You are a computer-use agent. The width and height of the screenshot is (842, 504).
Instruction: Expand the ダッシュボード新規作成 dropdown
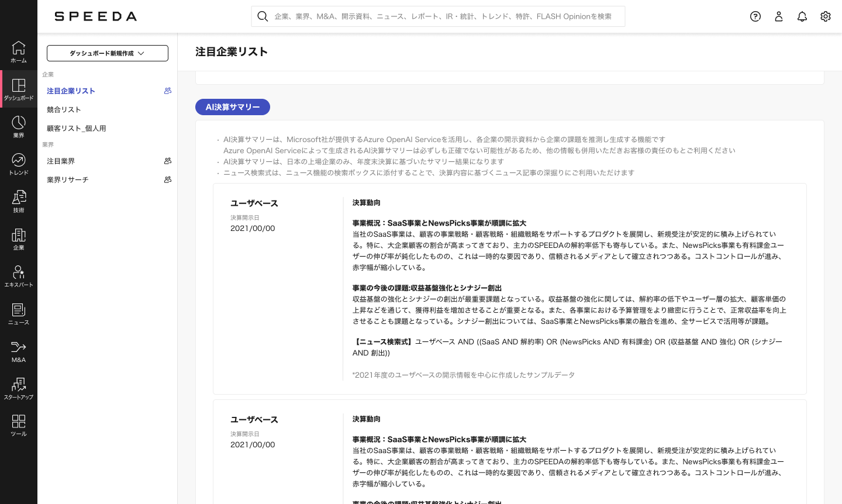click(x=108, y=53)
